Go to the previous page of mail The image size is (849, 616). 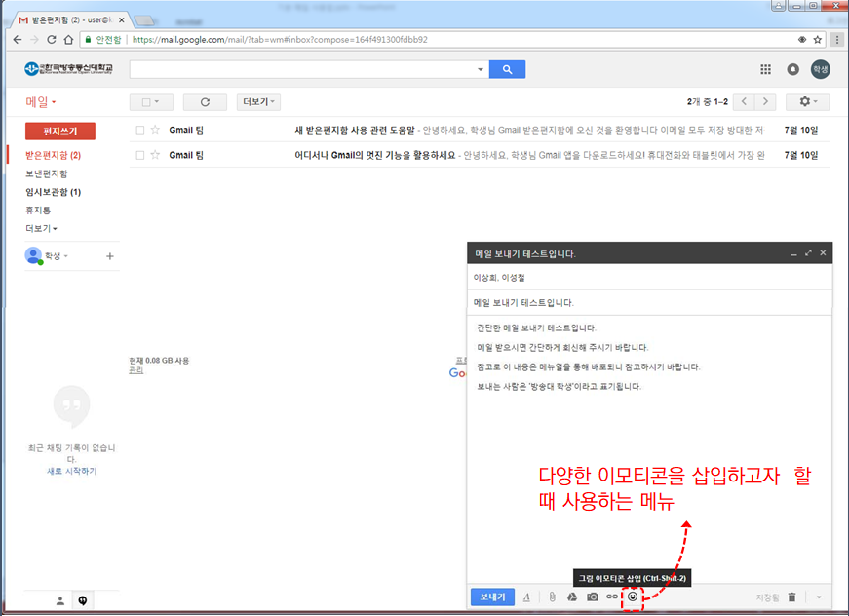744,101
